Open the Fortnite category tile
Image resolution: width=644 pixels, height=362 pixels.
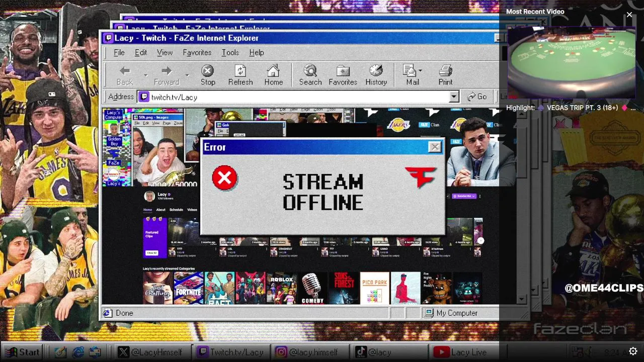pos(188,288)
